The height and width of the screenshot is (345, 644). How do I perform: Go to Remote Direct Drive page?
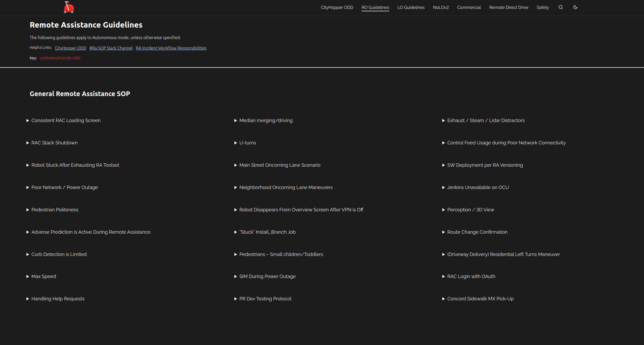click(x=508, y=7)
